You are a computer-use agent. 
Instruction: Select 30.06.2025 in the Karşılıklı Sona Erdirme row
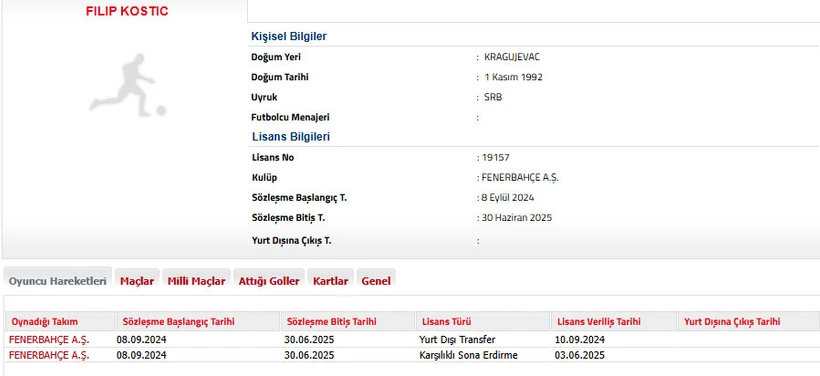(309, 356)
